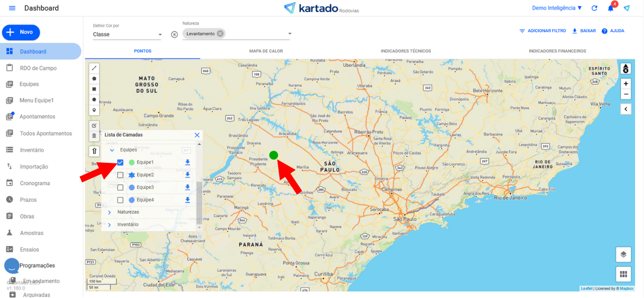Click the map zoom in plus button
644x298 pixels.
(x=626, y=84)
